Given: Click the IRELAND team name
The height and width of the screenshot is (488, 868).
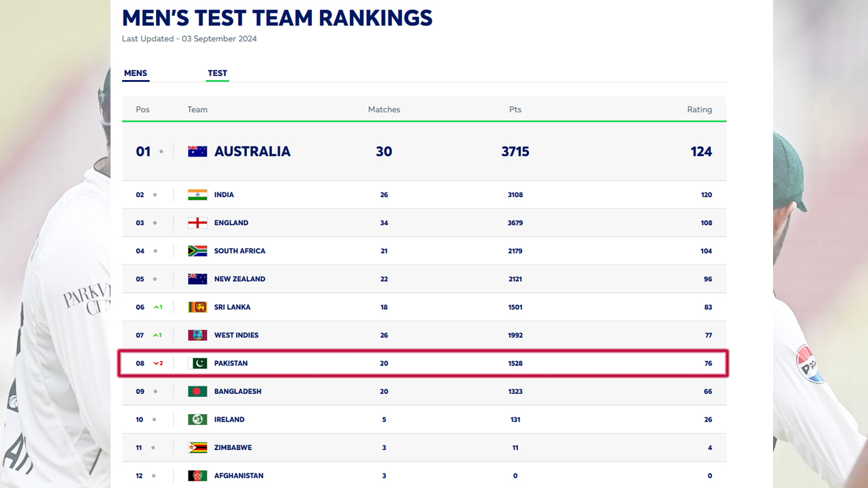Looking at the screenshot, I should [229, 420].
